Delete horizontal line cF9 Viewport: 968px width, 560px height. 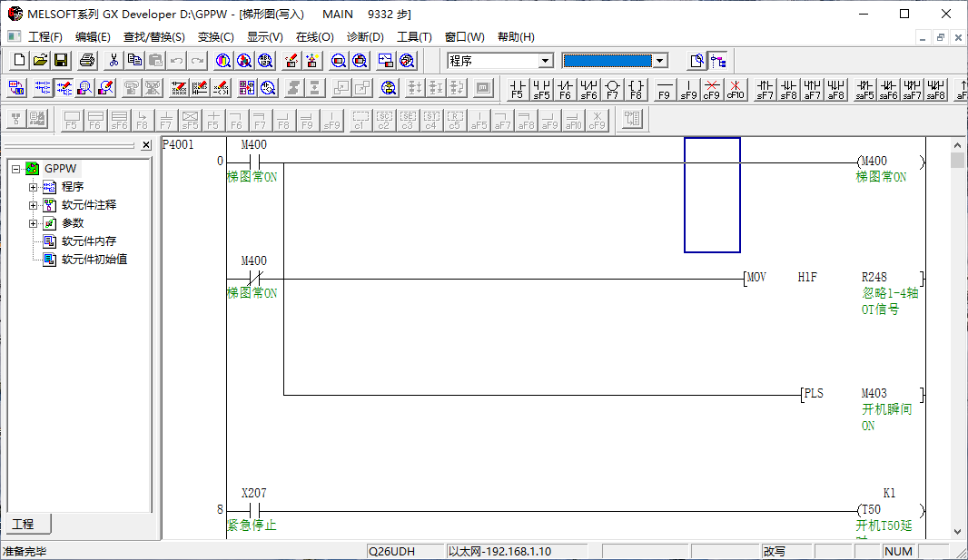712,89
